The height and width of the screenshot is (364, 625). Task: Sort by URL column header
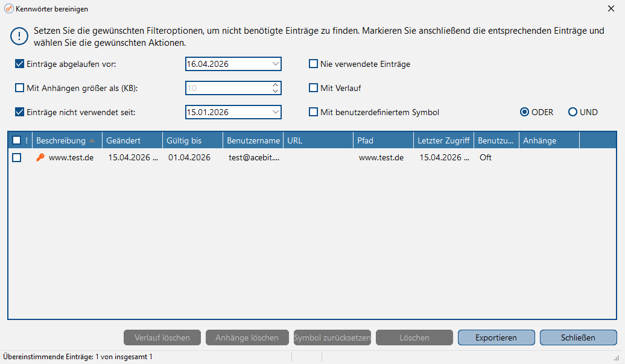318,140
